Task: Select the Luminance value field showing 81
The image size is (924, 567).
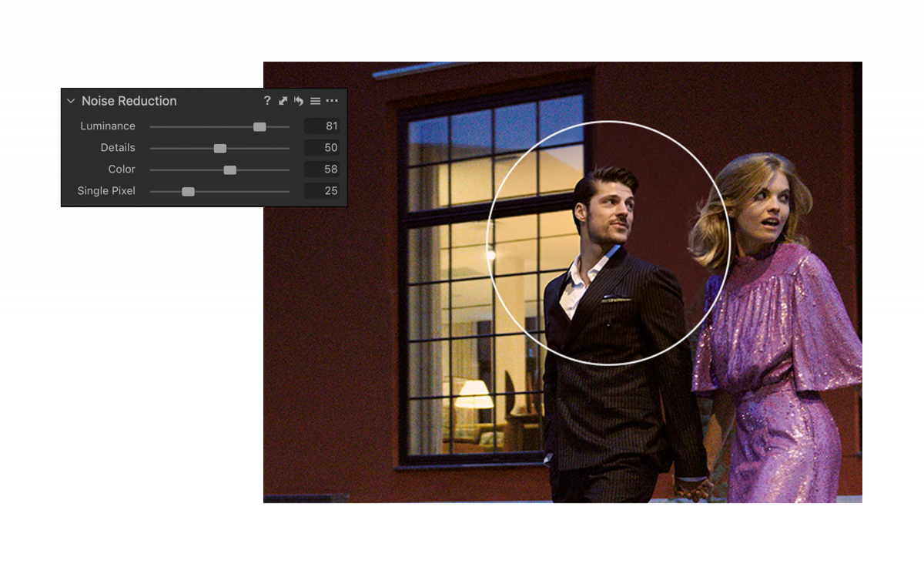Action: coord(322,126)
